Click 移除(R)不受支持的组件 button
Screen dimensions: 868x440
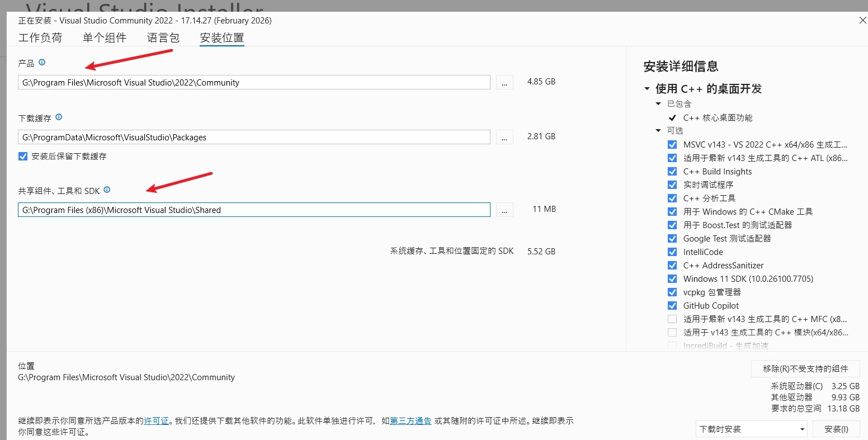point(805,369)
